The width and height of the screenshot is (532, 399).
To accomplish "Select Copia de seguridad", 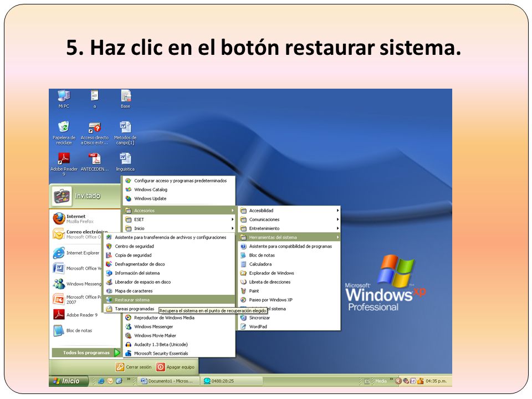I will point(169,255).
